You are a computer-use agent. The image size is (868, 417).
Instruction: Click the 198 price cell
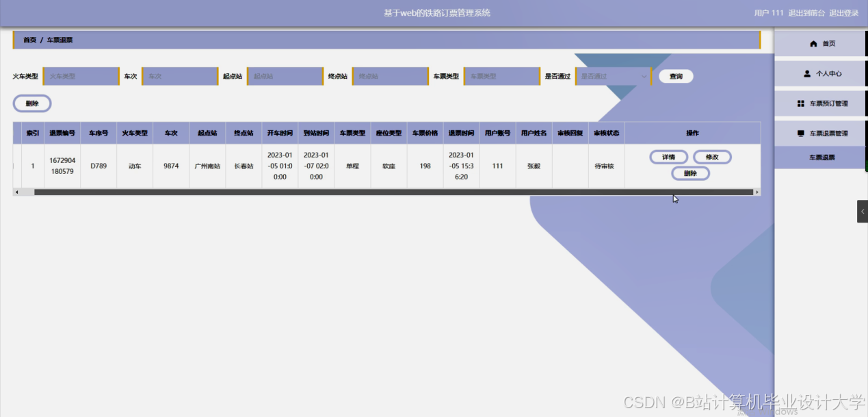pos(425,166)
